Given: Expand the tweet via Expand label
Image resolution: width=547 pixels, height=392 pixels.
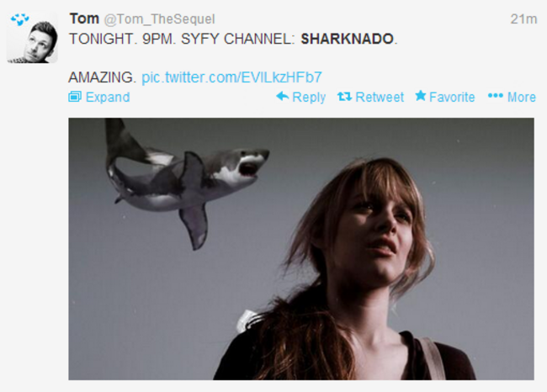Looking at the screenshot, I should [x=108, y=97].
